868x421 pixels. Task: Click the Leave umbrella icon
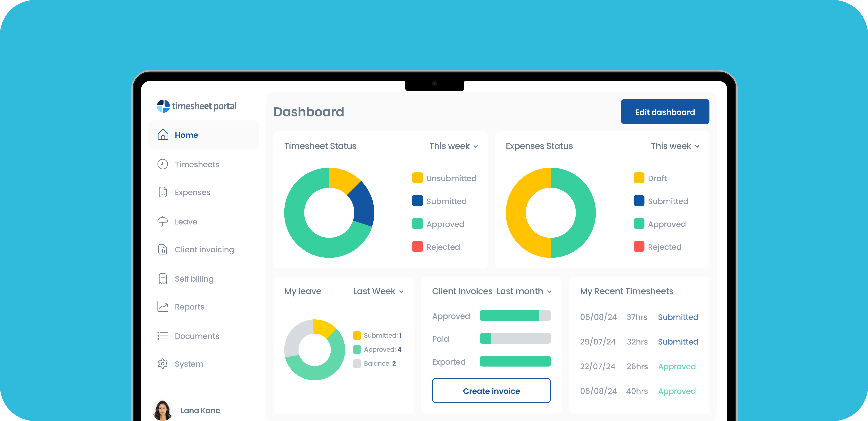tap(163, 222)
